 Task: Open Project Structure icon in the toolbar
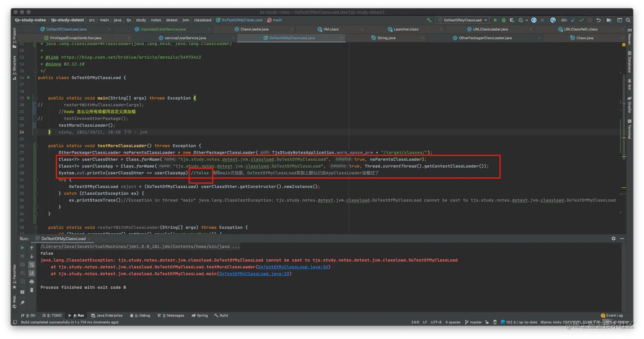(609, 20)
